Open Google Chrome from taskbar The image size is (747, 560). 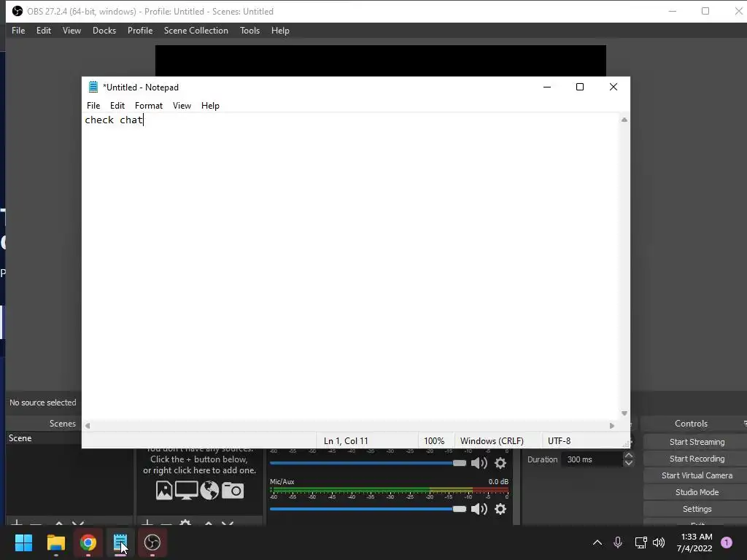coord(88,542)
